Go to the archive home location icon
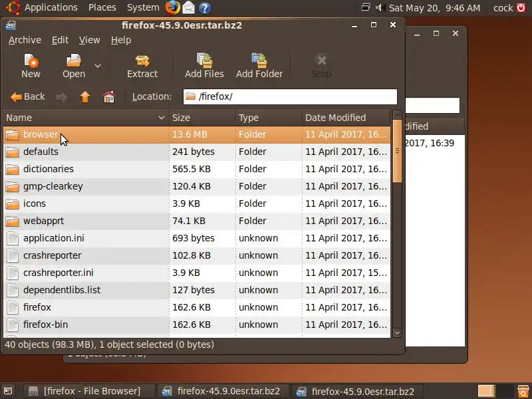The height and width of the screenshot is (399, 532). tap(109, 97)
